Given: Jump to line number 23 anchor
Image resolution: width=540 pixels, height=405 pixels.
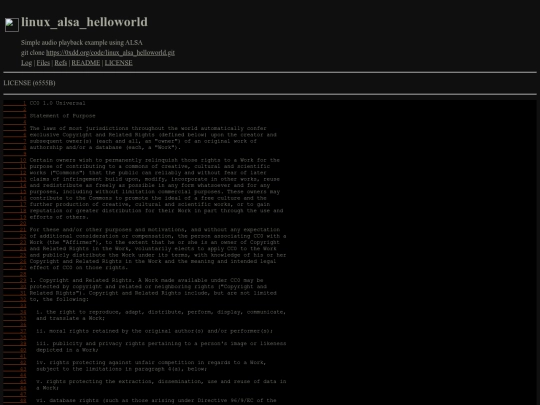Looking at the screenshot, I should pyautogui.click(x=15, y=242).
